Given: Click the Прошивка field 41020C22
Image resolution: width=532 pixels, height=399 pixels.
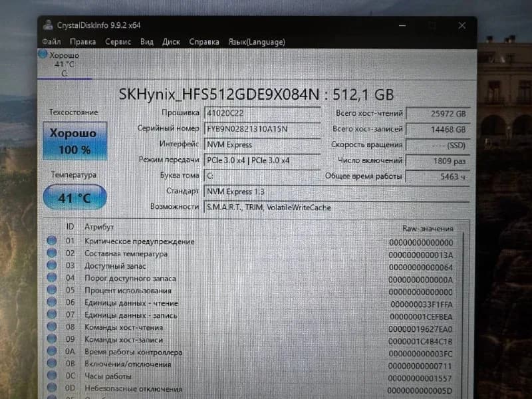Looking at the screenshot, I should (262, 113).
